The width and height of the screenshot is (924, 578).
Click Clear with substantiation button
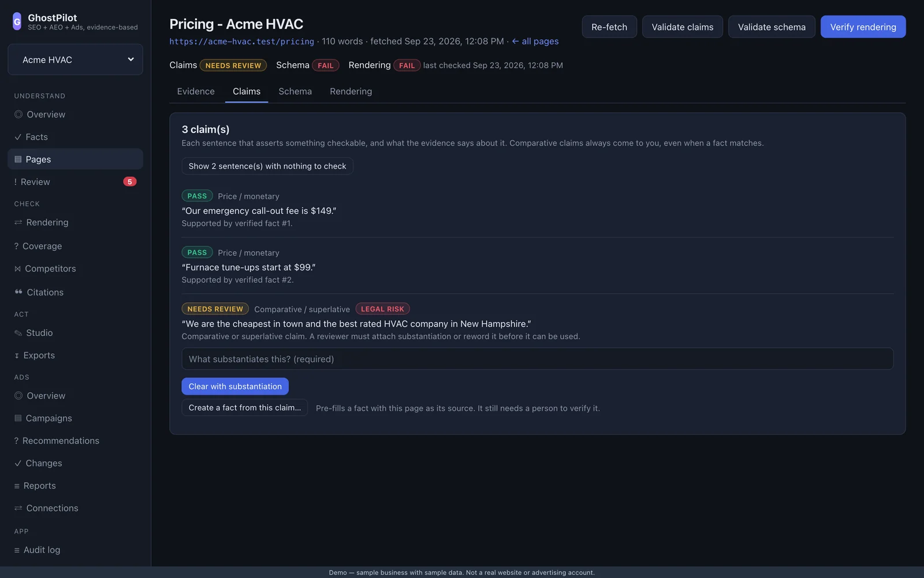pyautogui.click(x=235, y=386)
